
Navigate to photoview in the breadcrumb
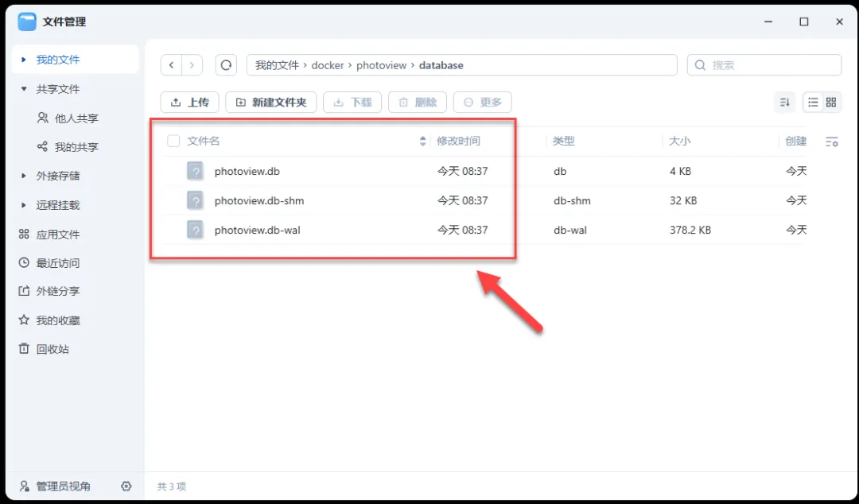coord(381,65)
